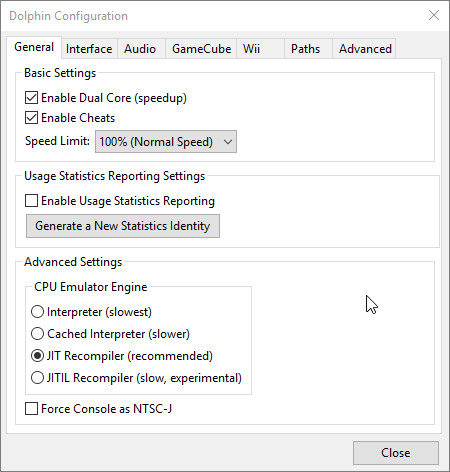This screenshot has width=450, height=472.
Task: Go to the GameCube tab
Action: coord(201,49)
